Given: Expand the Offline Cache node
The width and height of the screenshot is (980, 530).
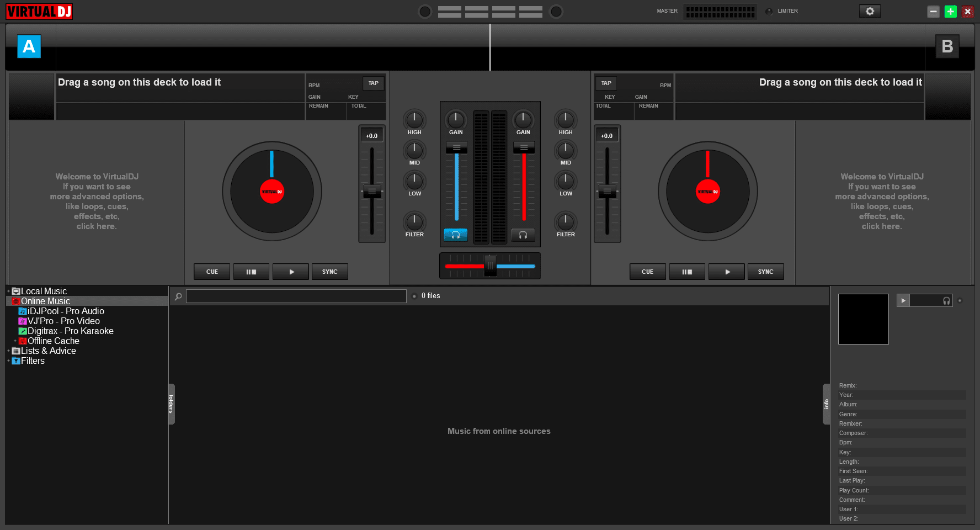Looking at the screenshot, I should (15, 341).
